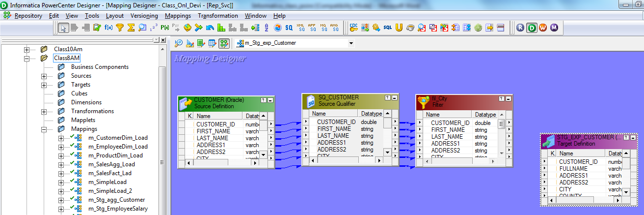Close the repository navigator panel
This screenshot has width=644, height=215.
pos(163,40)
